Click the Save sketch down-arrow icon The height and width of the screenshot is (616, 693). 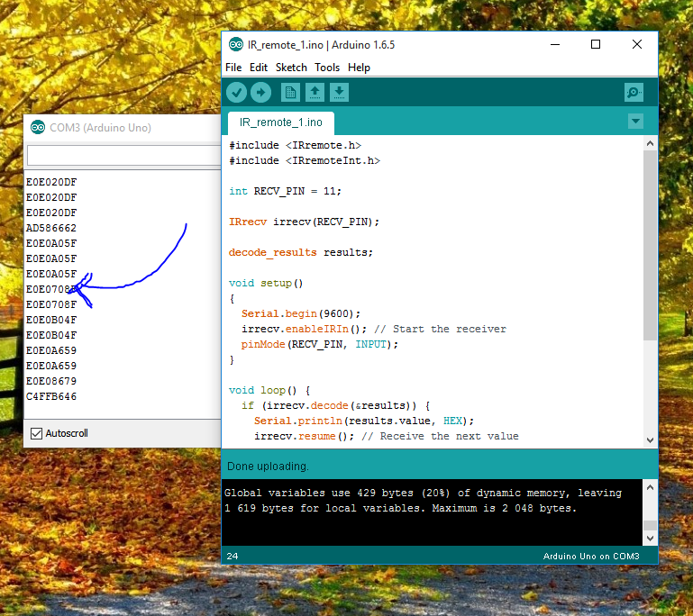[x=339, y=92]
